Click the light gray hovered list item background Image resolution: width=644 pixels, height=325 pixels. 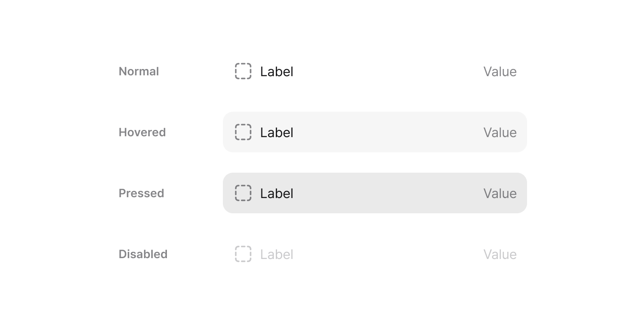381,132
